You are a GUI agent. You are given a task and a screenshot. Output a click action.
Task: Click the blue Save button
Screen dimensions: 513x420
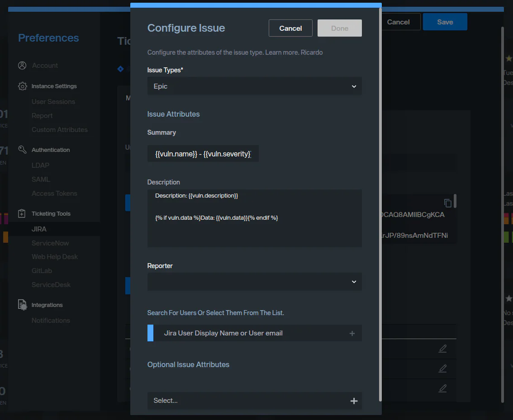coord(445,22)
